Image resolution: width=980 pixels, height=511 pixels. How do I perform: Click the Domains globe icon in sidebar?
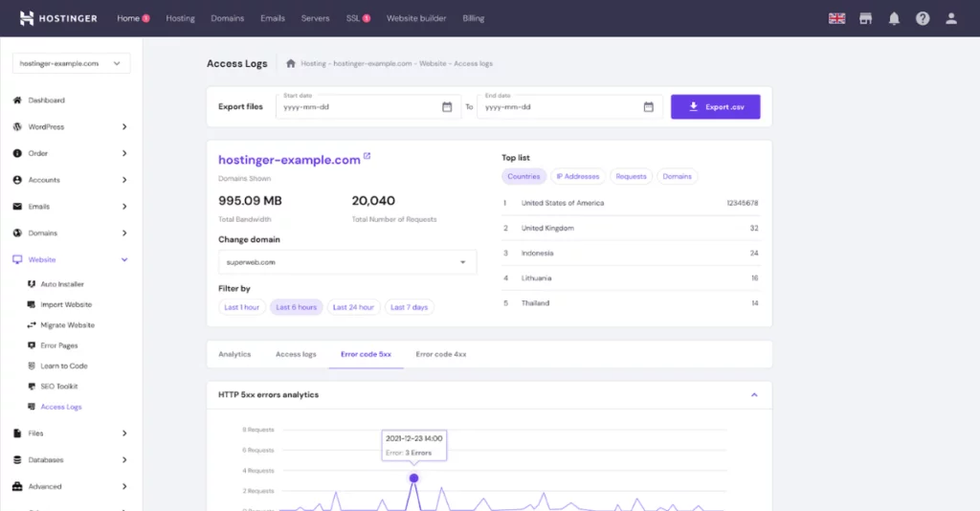pyautogui.click(x=17, y=233)
